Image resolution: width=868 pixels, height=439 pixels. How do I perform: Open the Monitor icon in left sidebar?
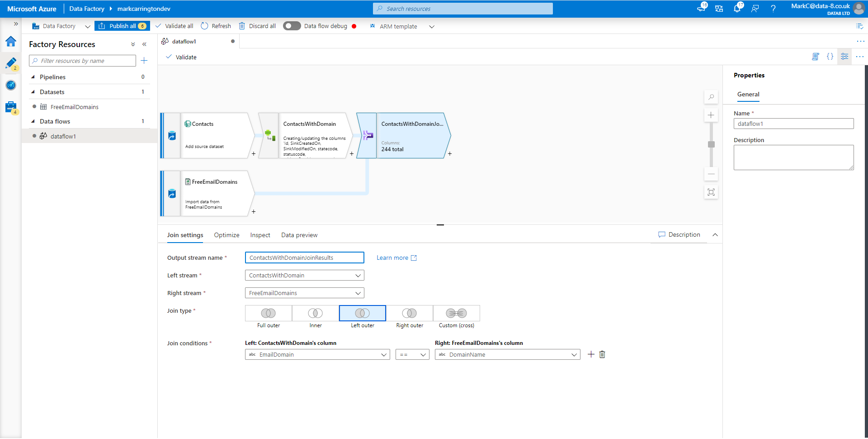click(x=11, y=85)
